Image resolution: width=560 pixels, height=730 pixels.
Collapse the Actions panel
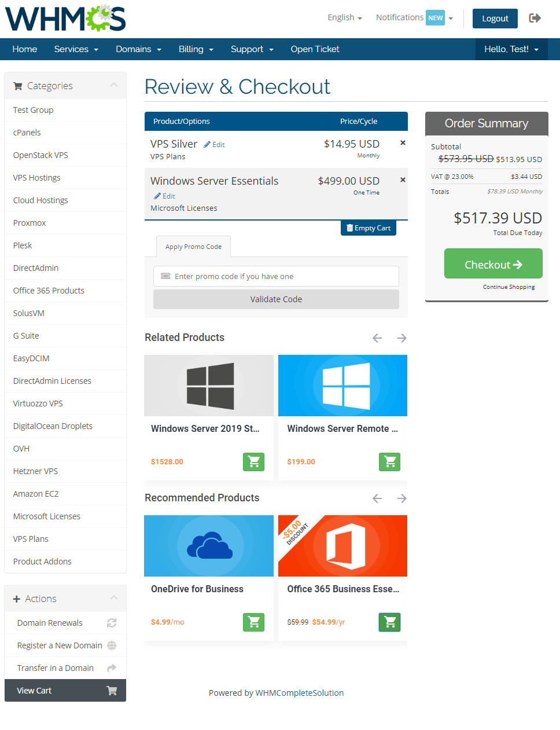click(114, 598)
